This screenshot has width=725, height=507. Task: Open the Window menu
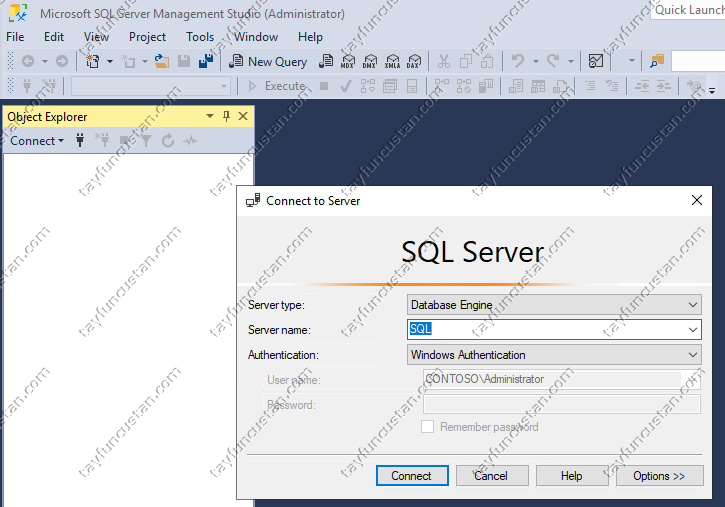pyautogui.click(x=256, y=37)
